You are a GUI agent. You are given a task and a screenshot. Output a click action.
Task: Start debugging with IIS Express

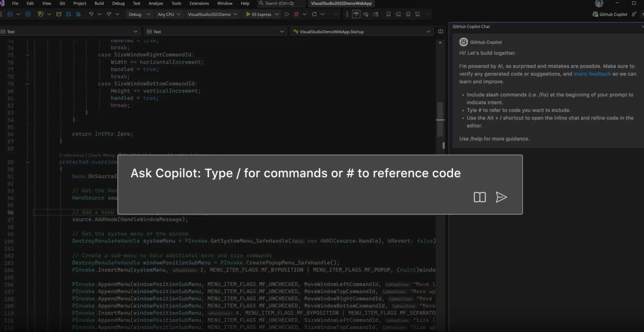[259, 14]
